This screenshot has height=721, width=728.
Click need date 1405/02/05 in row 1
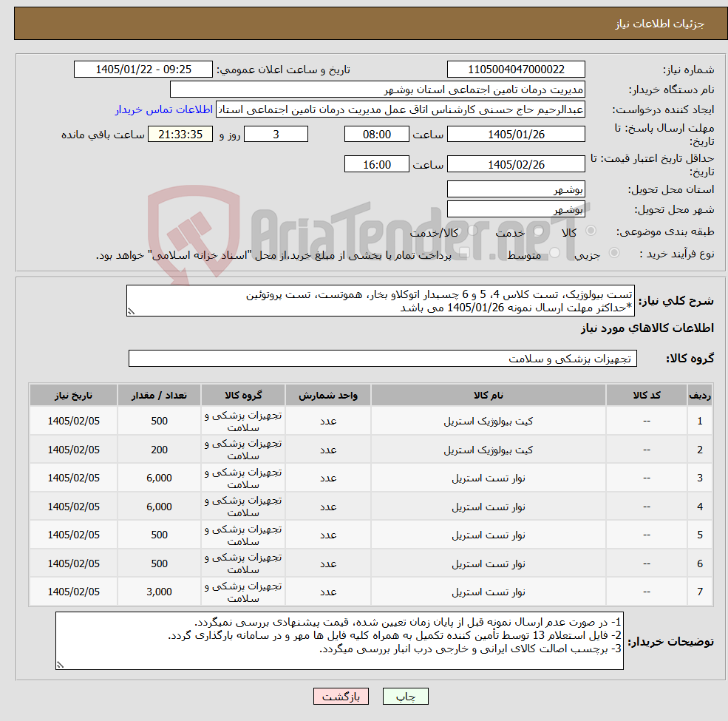pos(73,421)
